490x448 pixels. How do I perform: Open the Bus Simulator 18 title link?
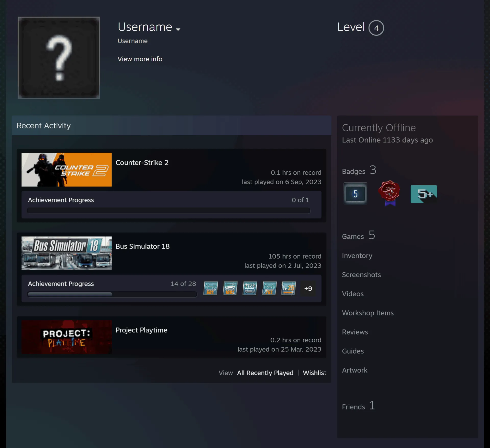(x=142, y=246)
